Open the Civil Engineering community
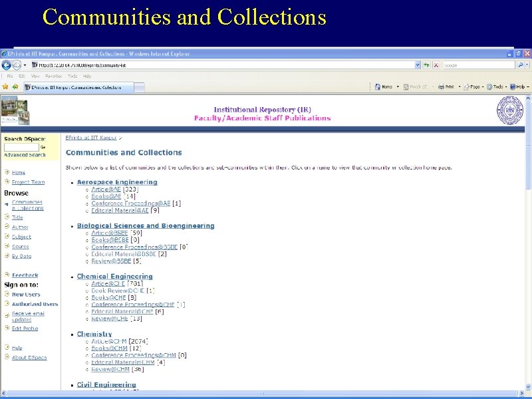Screen dimensions: 532x399 coord(106,385)
